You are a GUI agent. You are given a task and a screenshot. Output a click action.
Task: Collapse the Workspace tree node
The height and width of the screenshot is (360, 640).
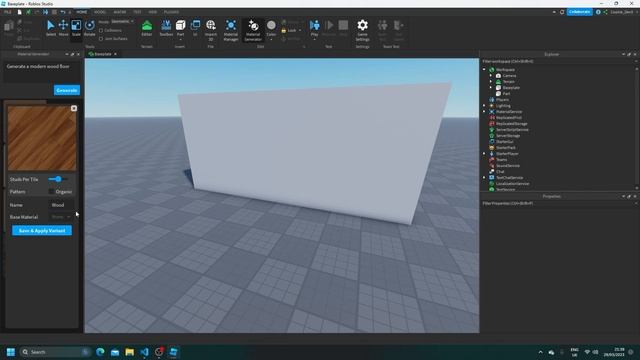[484, 70]
